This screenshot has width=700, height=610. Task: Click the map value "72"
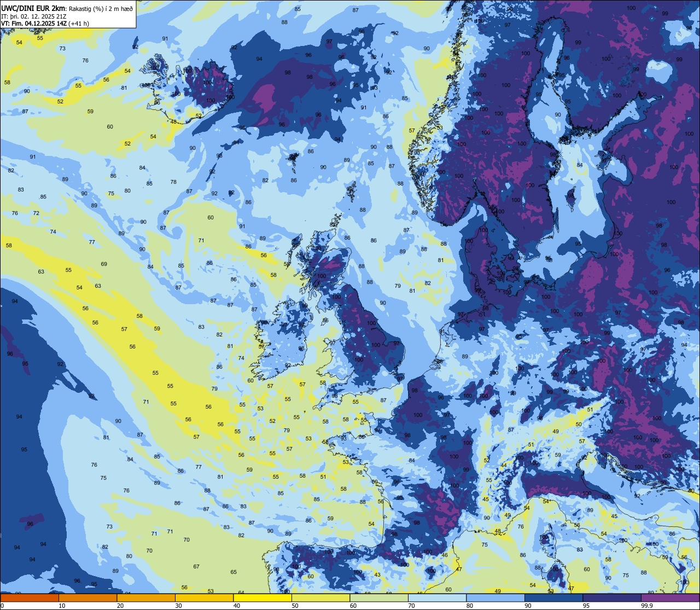pos(36,213)
